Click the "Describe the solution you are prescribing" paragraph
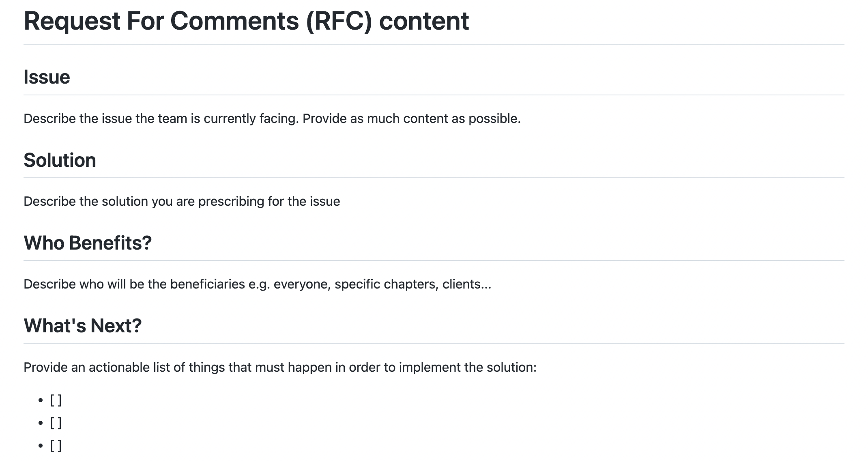 pos(182,202)
